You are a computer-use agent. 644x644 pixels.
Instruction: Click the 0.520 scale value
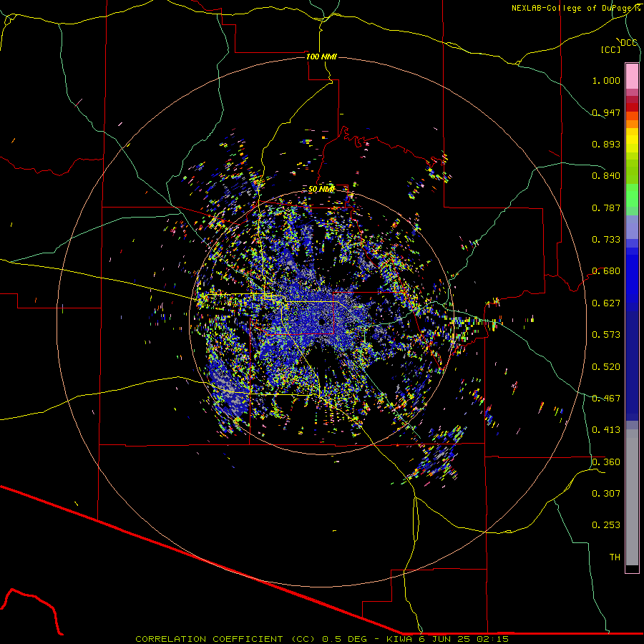606,367
